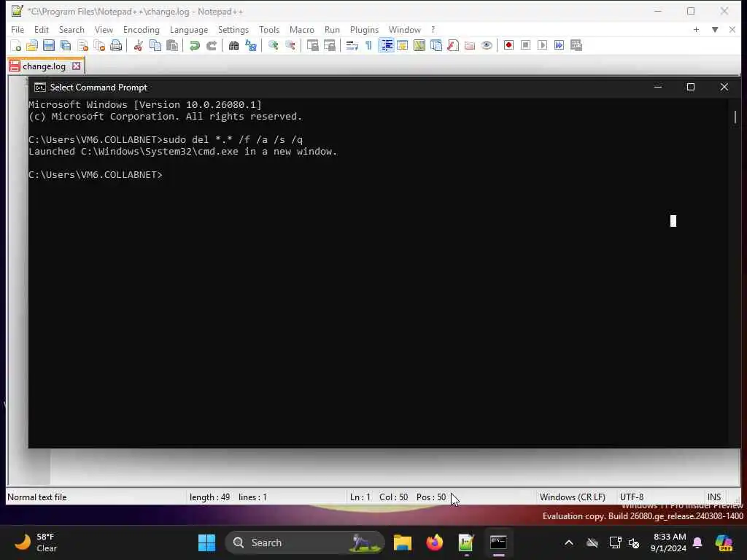Cut selection with scissors icon
747x560 pixels.
[x=138, y=45]
